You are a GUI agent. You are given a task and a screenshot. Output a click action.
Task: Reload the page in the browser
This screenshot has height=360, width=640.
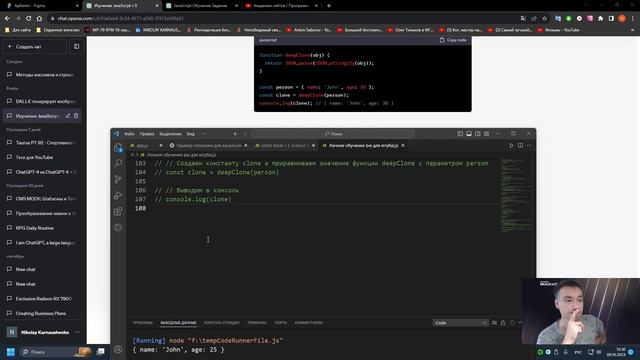coord(28,18)
